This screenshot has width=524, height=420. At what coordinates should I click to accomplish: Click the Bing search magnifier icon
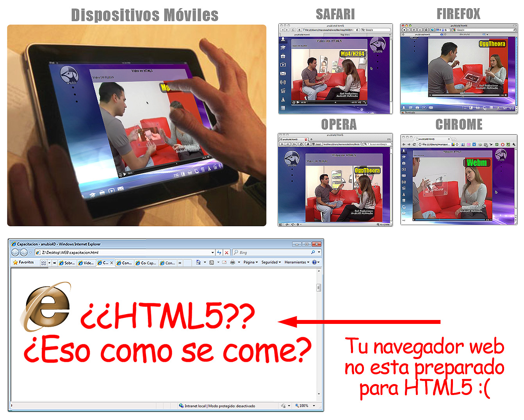point(313,252)
